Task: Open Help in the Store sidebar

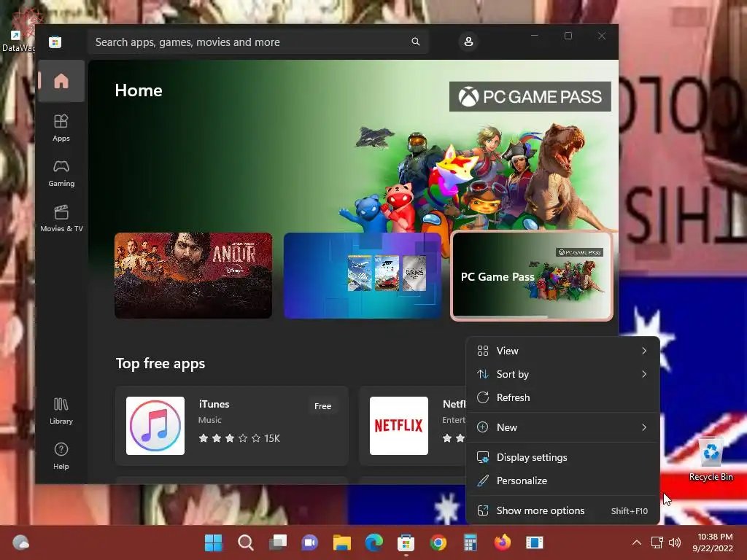Action: coord(61,456)
